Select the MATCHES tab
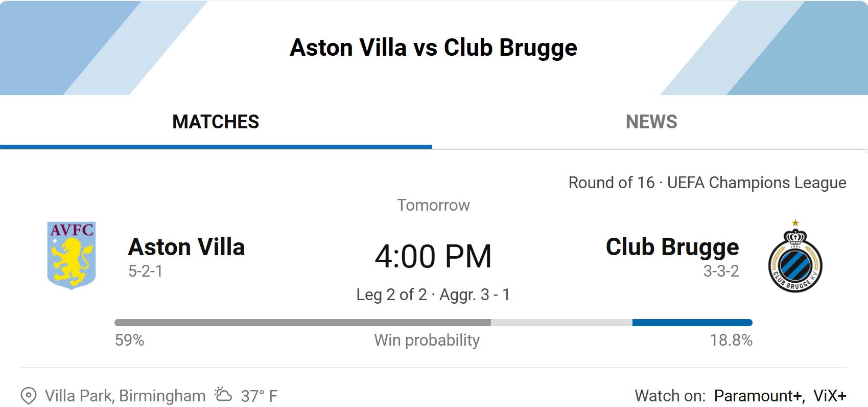868x407 pixels. click(216, 122)
